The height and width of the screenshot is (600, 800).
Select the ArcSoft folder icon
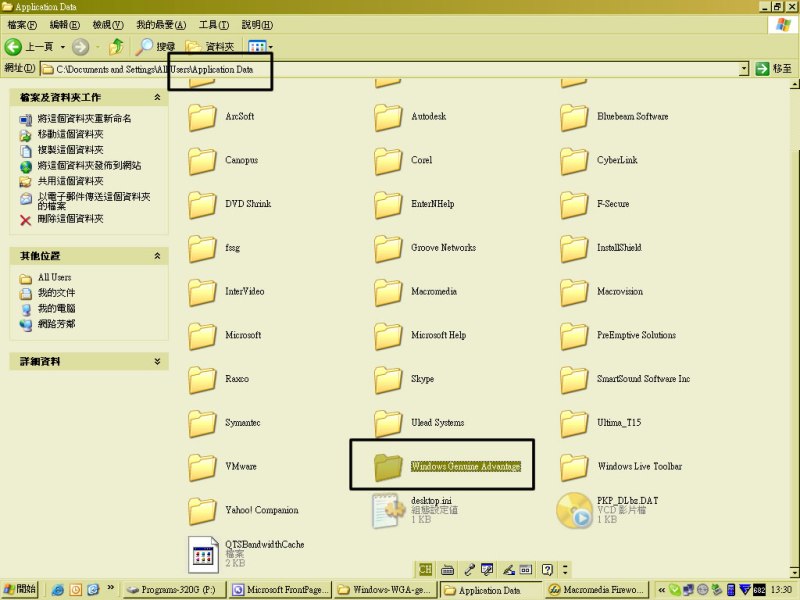click(202, 117)
